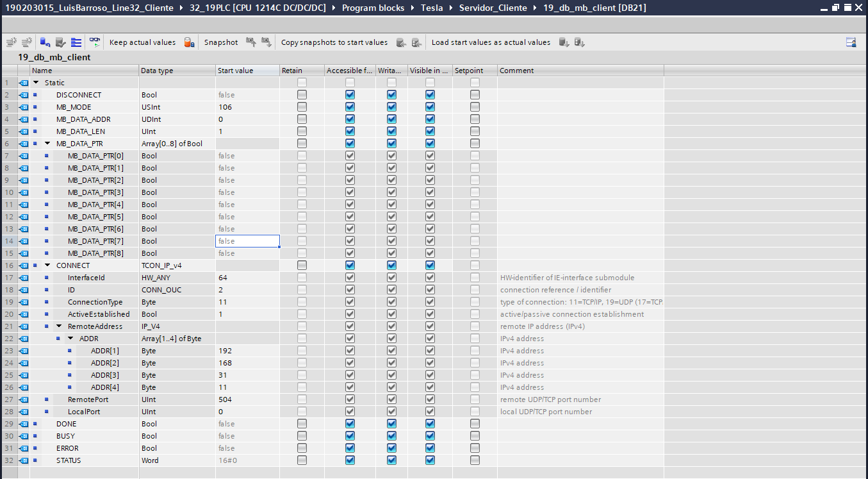The height and width of the screenshot is (479, 868).
Task: Click the Comment column header
Action: tap(580, 71)
